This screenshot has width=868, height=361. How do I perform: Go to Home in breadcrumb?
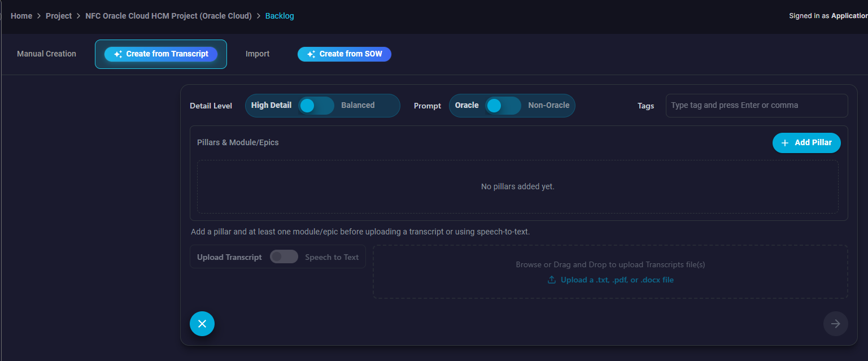(x=21, y=16)
